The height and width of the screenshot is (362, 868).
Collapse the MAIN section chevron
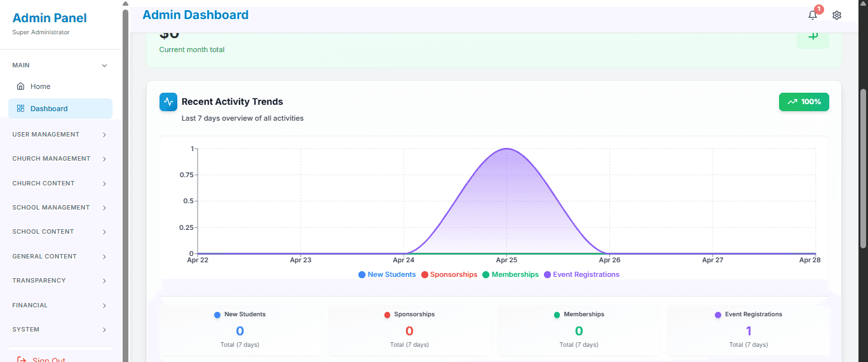(105, 65)
